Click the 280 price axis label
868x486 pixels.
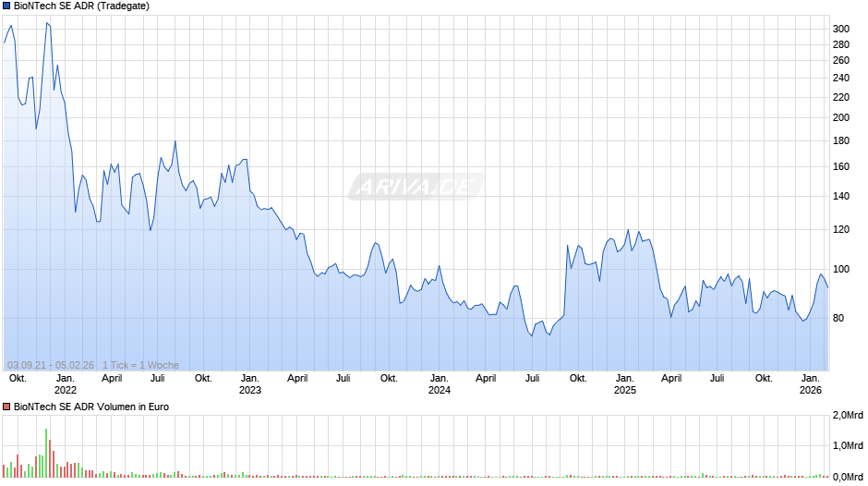841,45
